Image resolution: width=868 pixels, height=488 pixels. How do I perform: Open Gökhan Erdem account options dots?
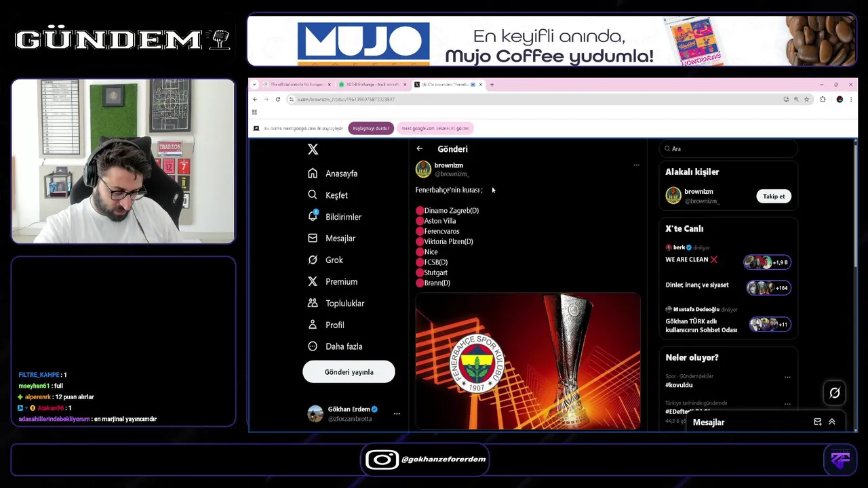pyautogui.click(x=397, y=413)
